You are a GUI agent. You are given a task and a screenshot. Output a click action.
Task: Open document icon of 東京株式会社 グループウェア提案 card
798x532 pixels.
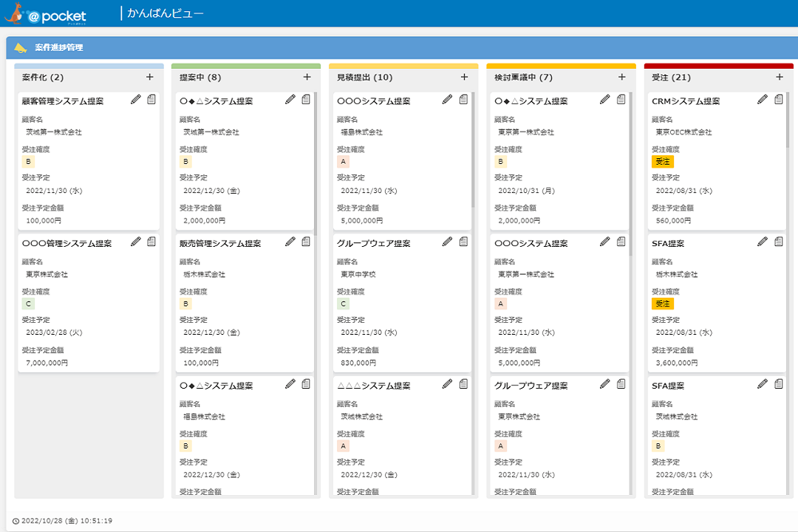click(x=621, y=384)
